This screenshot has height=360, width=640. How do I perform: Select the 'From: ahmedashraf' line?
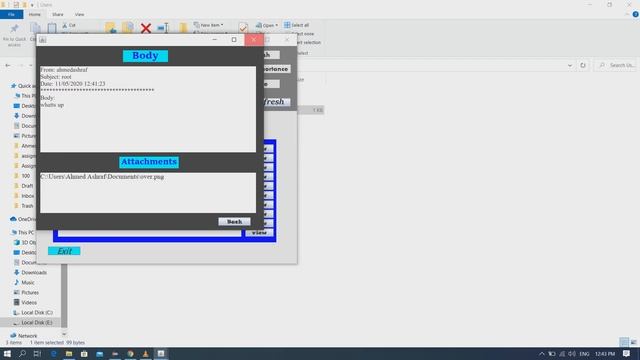tap(64, 70)
